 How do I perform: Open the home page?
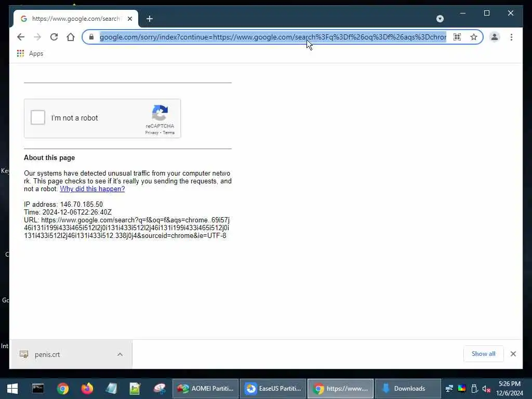71,37
